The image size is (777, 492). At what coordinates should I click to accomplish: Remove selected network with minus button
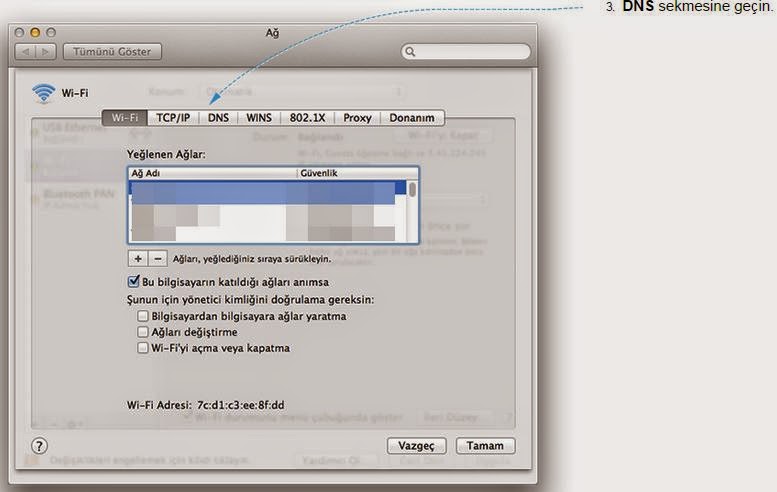tap(158, 259)
